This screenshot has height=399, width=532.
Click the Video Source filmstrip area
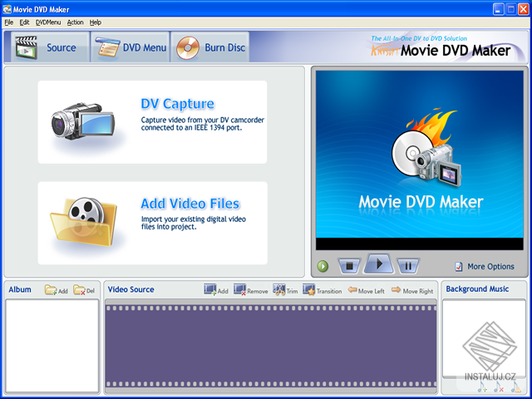click(x=271, y=346)
